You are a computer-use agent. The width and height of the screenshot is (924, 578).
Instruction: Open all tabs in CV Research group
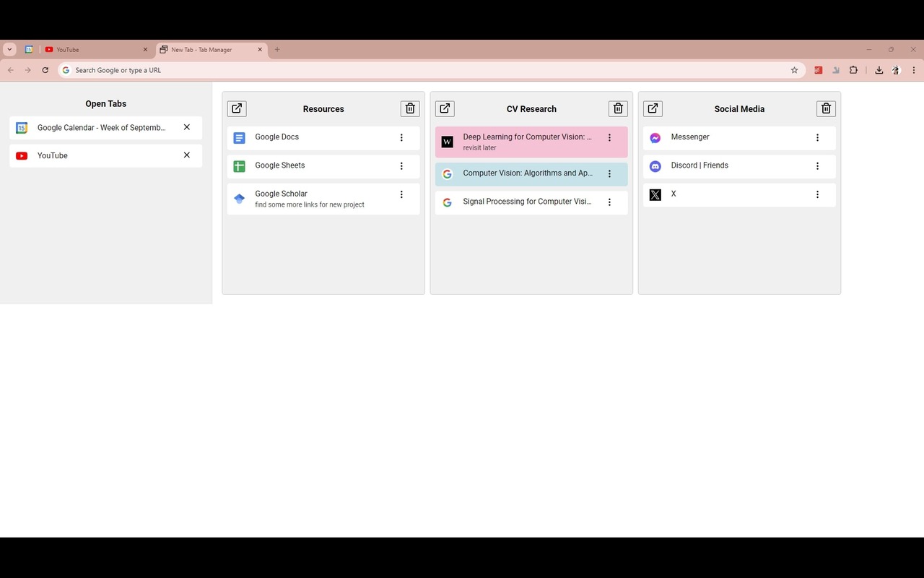(445, 108)
